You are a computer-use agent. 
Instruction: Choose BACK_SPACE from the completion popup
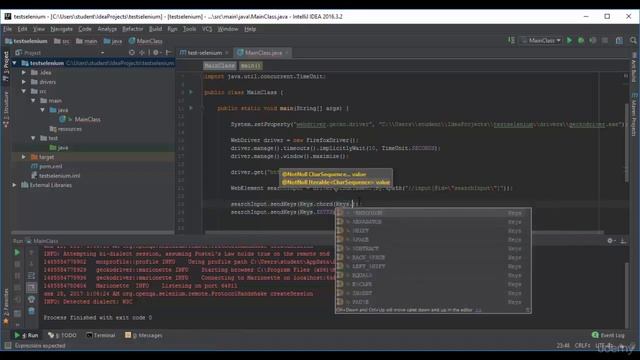click(433, 258)
